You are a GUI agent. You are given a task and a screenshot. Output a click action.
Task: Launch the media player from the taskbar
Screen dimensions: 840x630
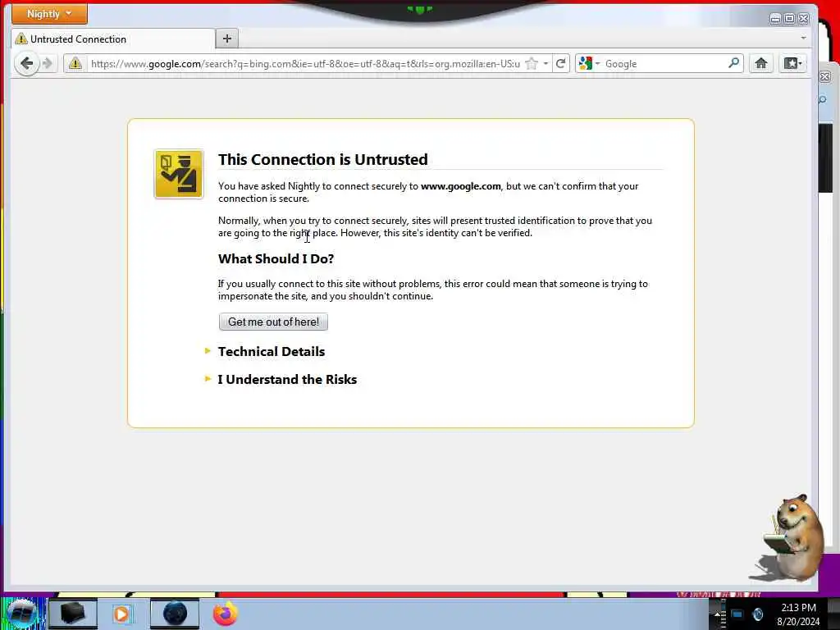[121, 614]
